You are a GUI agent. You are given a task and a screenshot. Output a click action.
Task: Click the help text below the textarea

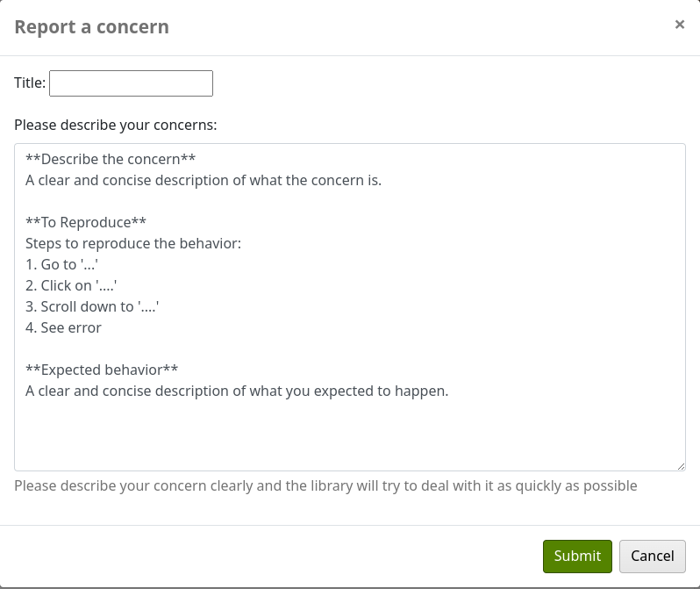pyautogui.click(x=325, y=485)
